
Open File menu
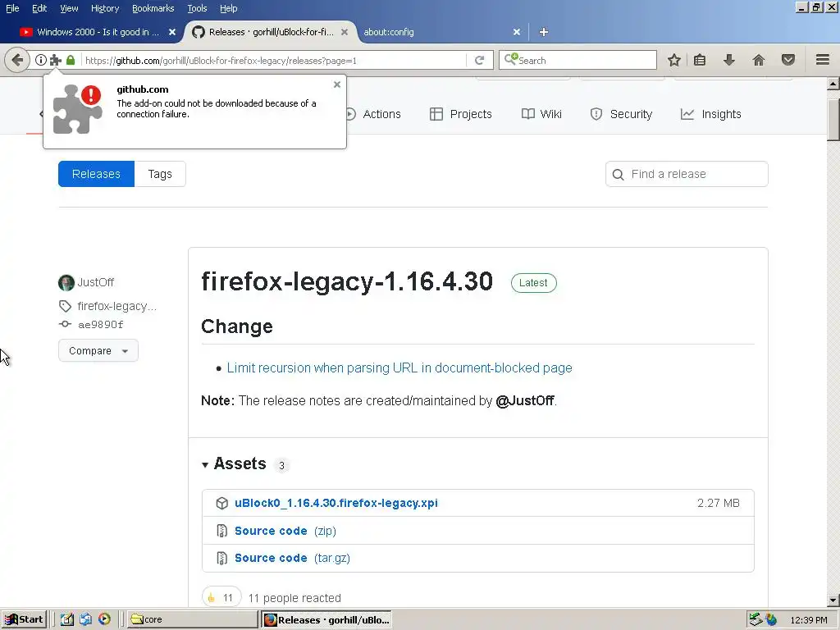[12, 8]
